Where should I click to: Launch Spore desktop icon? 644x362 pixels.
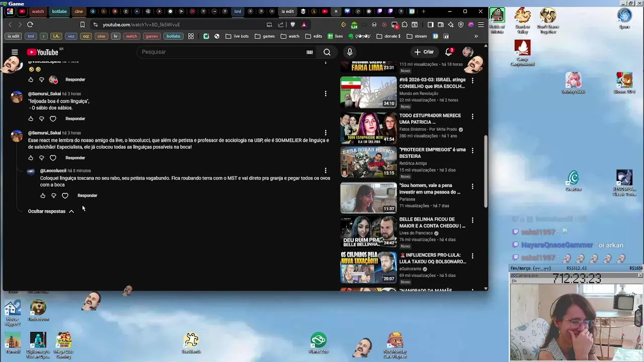point(624,19)
